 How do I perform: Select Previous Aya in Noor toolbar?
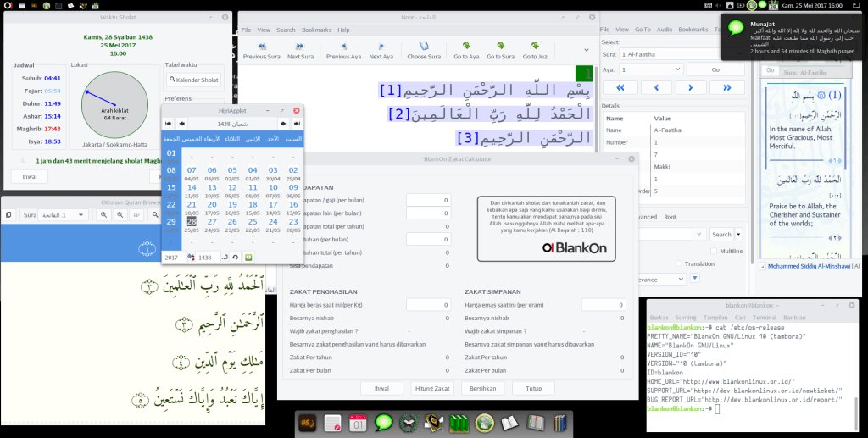pyautogui.click(x=343, y=50)
